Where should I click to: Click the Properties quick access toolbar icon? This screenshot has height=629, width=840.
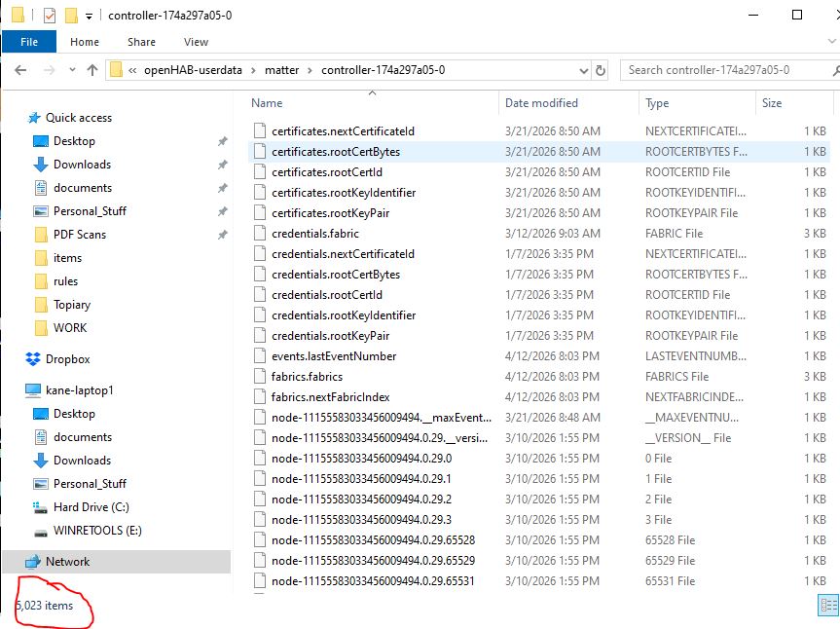pyautogui.click(x=50, y=16)
